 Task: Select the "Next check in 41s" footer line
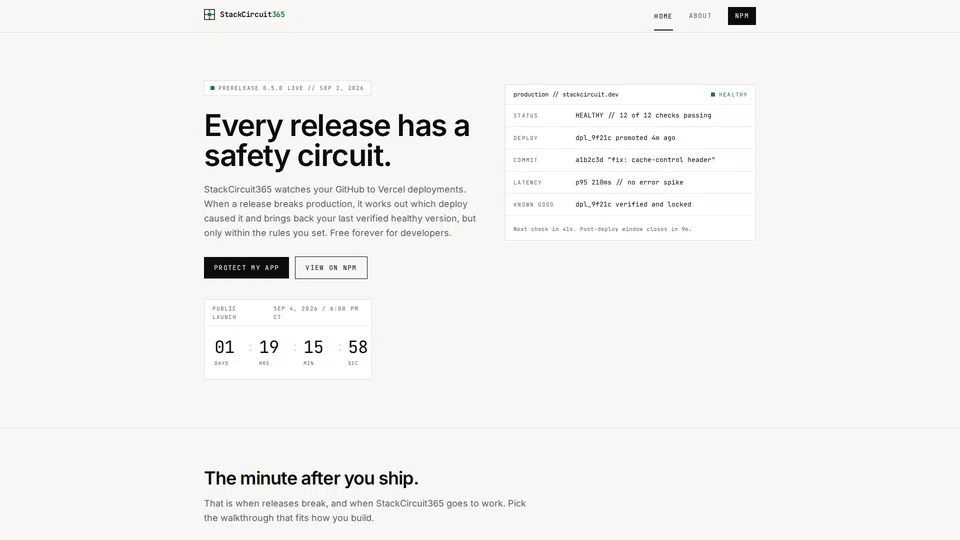(x=602, y=229)
